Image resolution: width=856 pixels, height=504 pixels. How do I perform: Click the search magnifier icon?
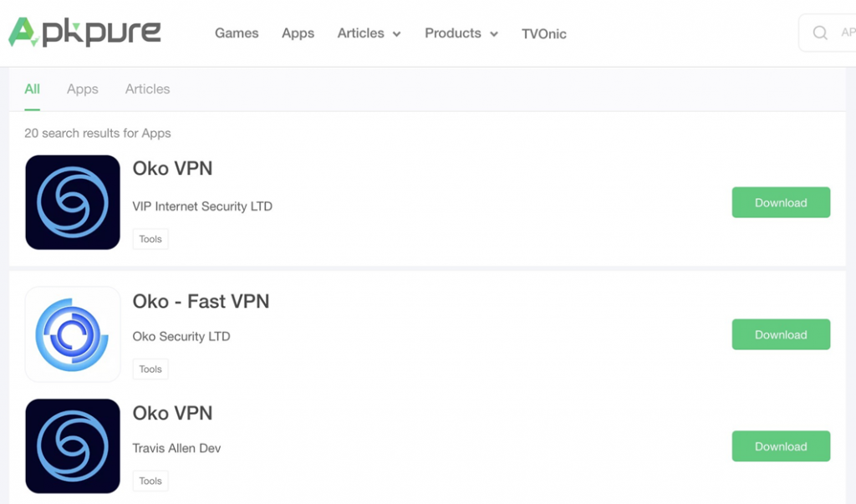(821, 33)
